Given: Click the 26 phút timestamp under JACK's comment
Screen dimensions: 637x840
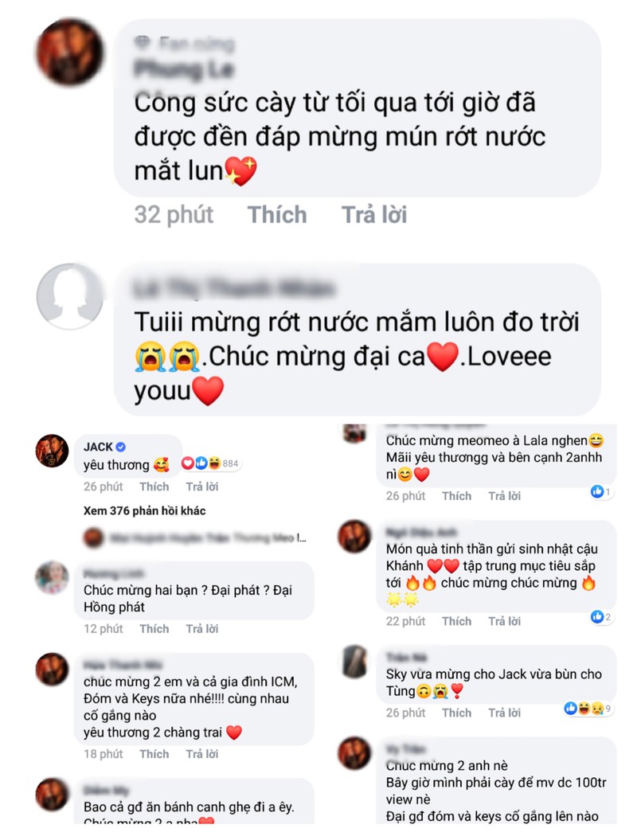Looking at the screenshot, I should pyautogui.click(x=103, y=486).
